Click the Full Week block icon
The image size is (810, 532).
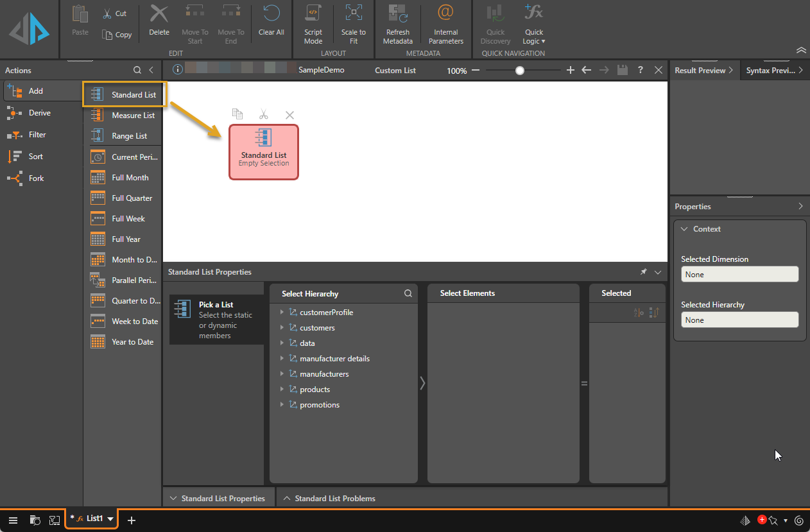98,219
